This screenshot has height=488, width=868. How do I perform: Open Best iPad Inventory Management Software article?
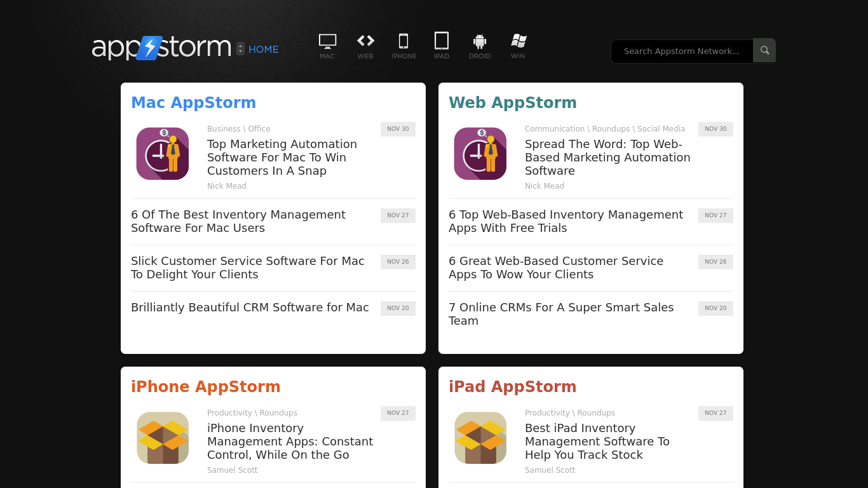(597, 442)
